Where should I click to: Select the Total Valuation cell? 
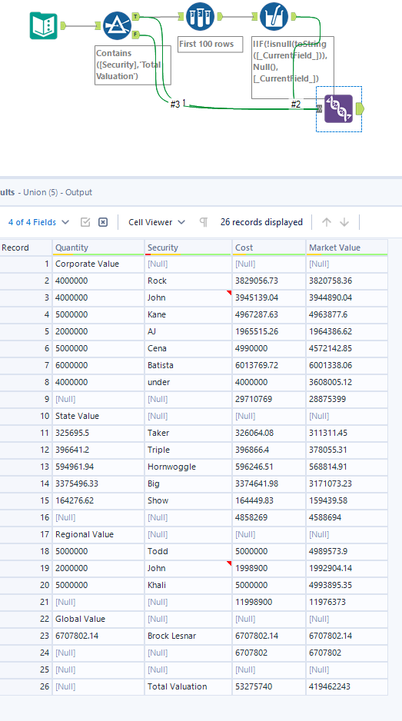[188, 687]
